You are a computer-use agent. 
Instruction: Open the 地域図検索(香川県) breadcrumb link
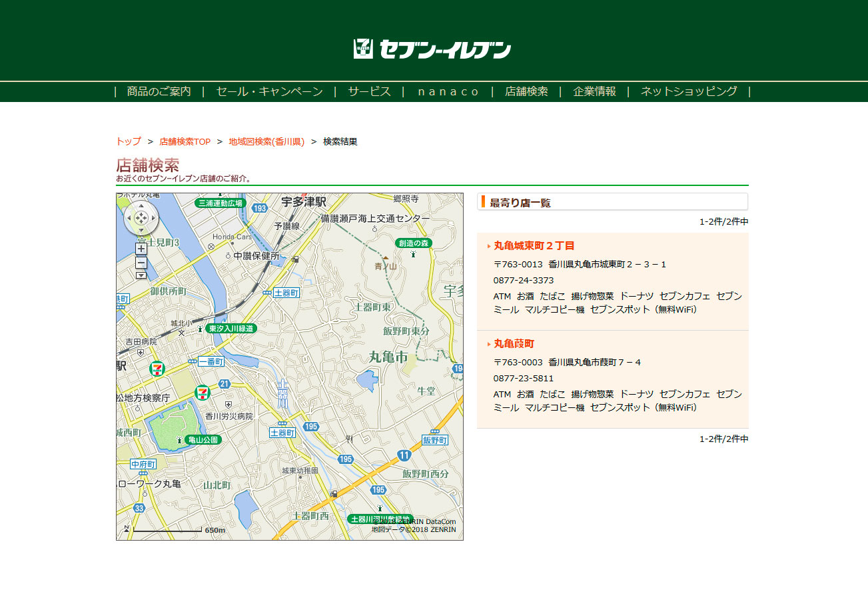click(x=266, y=141)
